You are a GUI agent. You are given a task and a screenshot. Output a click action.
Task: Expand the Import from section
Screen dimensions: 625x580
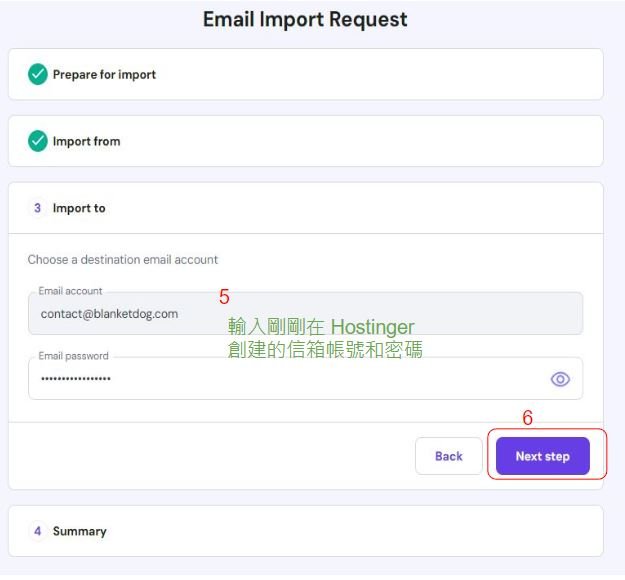point(306,141)
